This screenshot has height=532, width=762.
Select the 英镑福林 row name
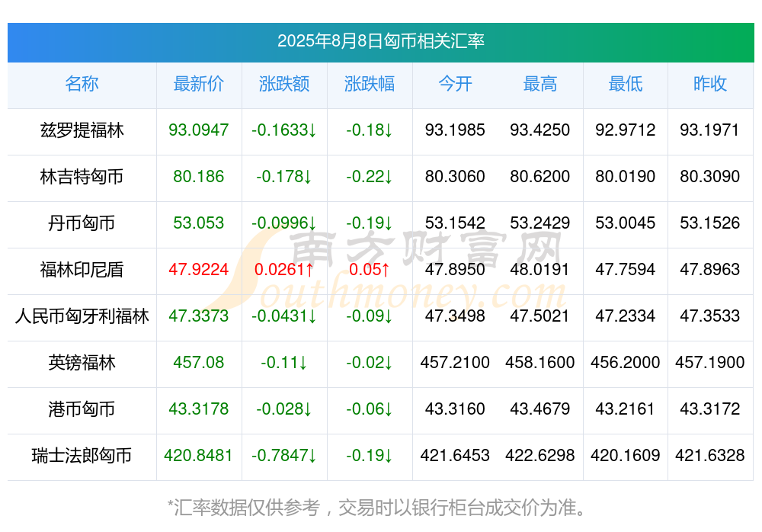82,363
